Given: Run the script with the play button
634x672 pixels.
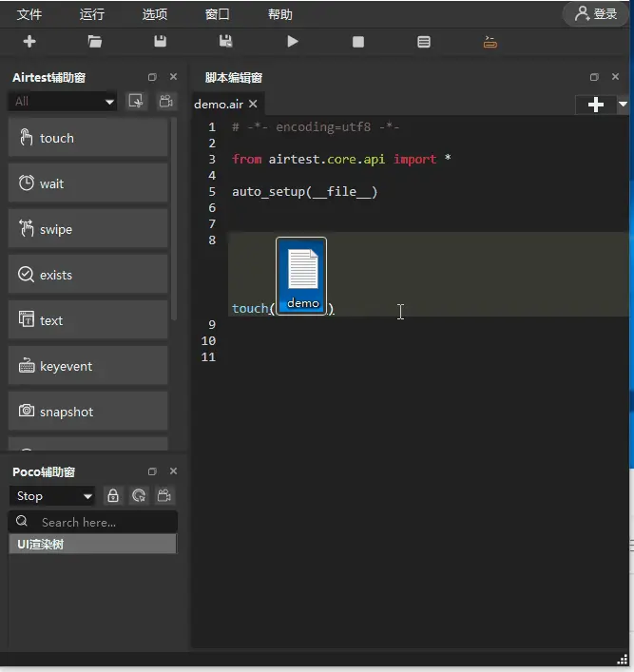Looking at the screenshot, I should click(293, 42).
